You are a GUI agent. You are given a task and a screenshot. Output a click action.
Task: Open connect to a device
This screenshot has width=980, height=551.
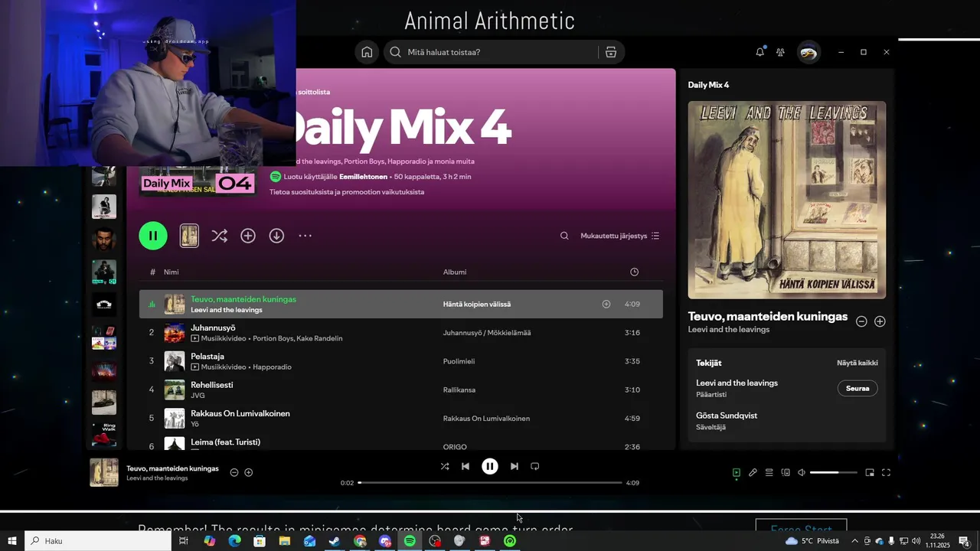click(786, 472)
